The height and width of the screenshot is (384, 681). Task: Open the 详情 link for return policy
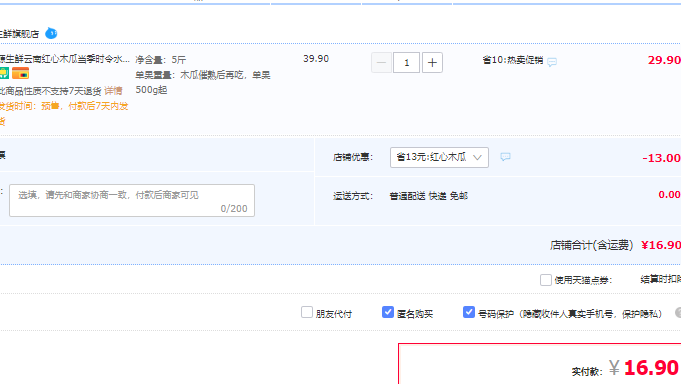pyautogui.click(x=113, y=91)
